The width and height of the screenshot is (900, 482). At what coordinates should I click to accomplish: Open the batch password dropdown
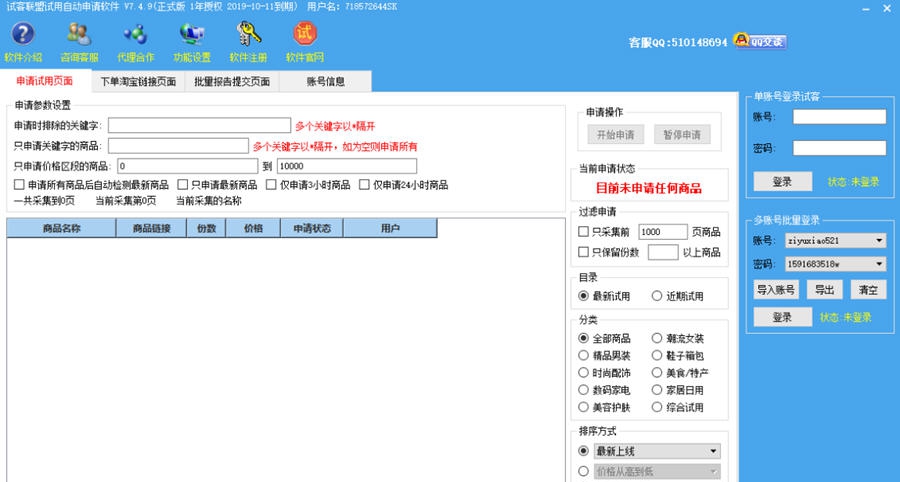point(836,264)
